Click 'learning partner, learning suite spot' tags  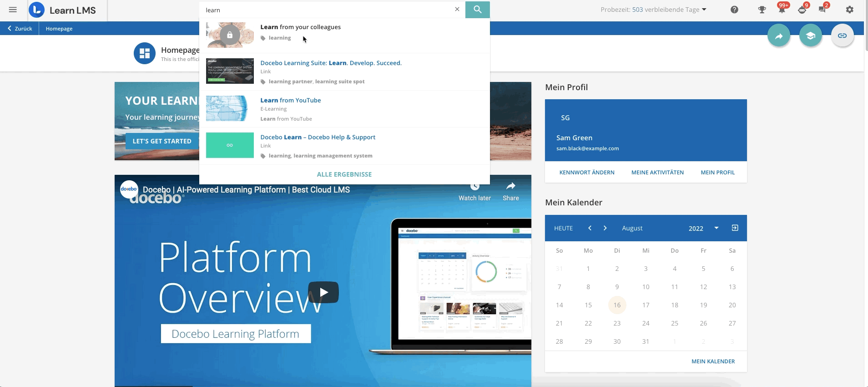pos(316,81)
